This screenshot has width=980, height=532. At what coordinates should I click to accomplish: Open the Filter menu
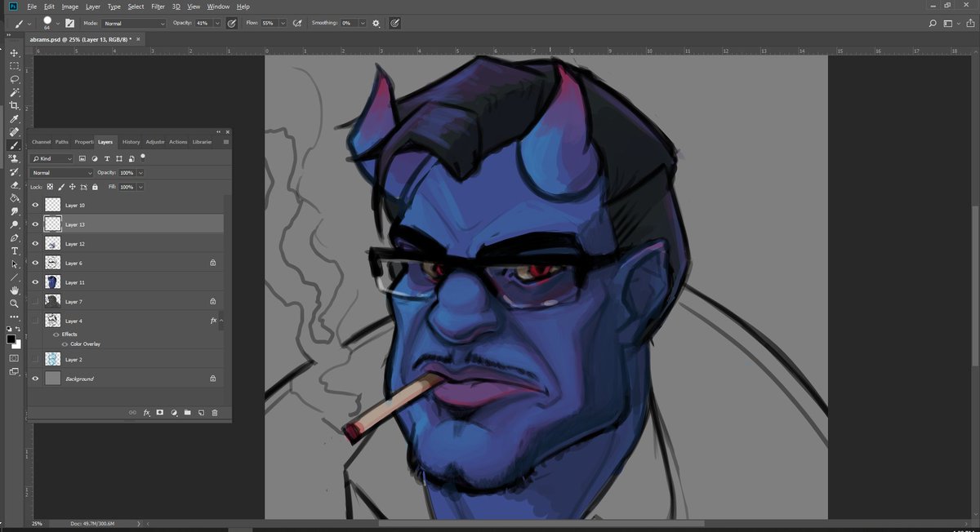coord(158,7)
